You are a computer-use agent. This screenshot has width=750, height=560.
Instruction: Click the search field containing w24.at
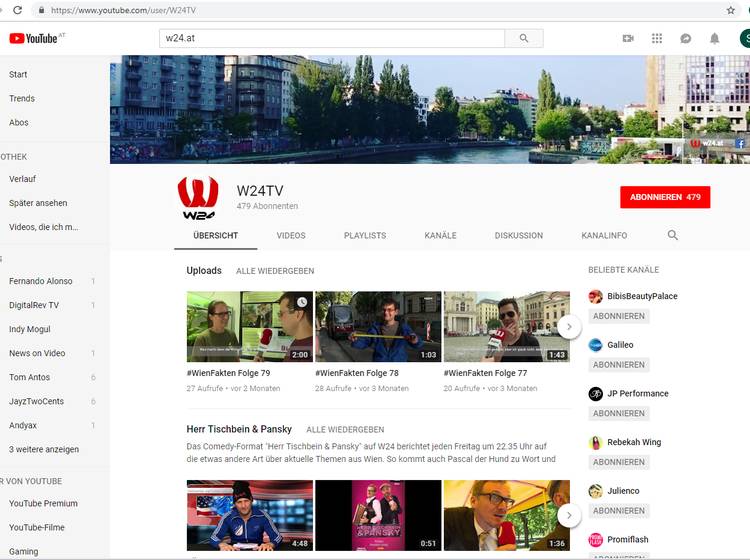332,38
